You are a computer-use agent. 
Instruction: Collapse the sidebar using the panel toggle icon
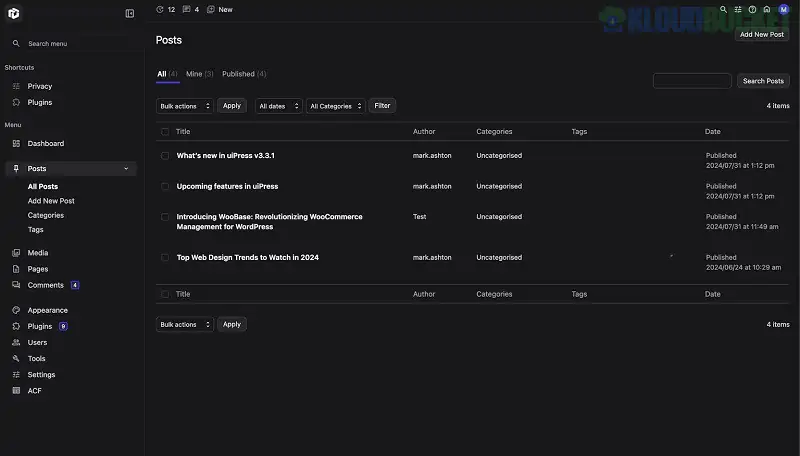[130, 13]
